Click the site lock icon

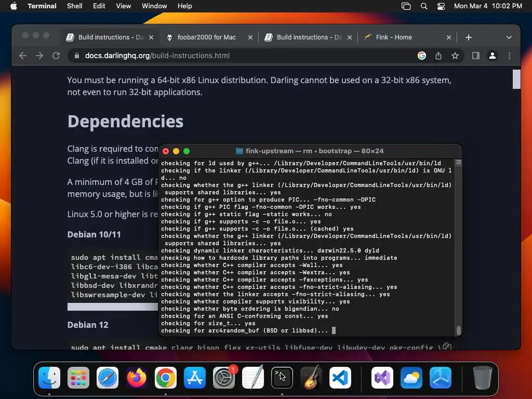(77, 56)
